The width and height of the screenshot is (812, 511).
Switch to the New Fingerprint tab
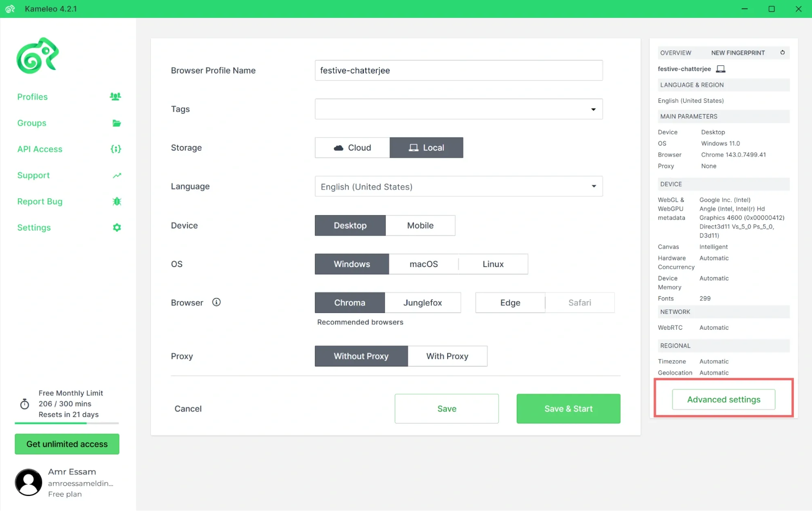point(737,53)
